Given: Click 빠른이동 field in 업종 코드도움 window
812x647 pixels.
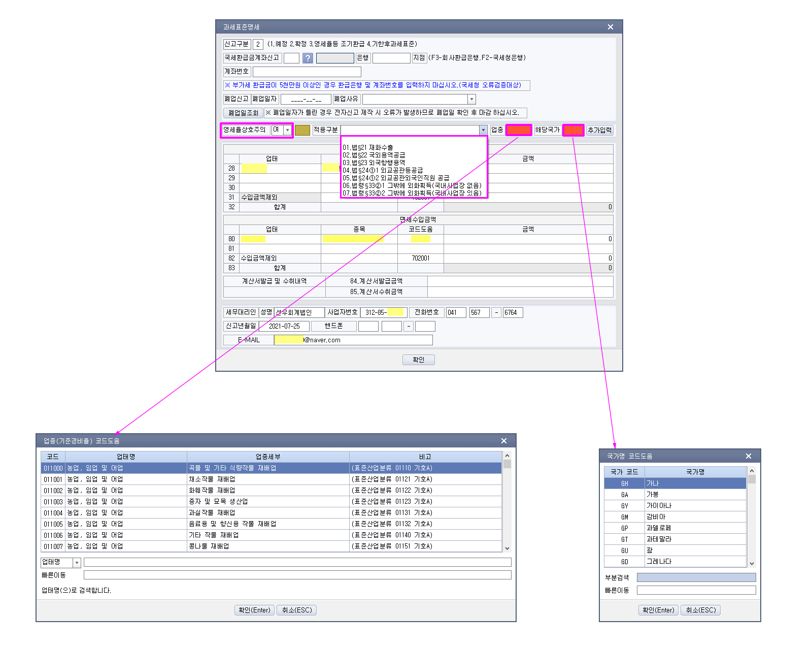Looking at the screenshot, I should coord(297,575).
